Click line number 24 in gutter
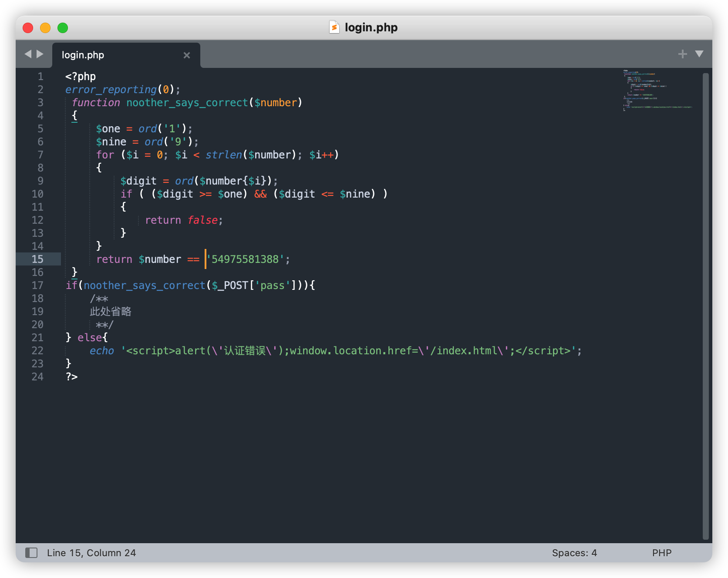The width and height of the screenshot is (728, 578). tap(37, 376)
